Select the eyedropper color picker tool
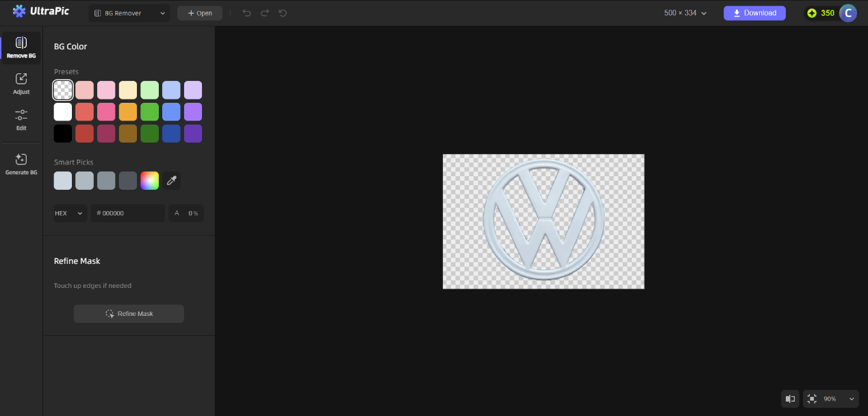Image resolution: width=868 pixels, height=416 pixels. point(171,180)
